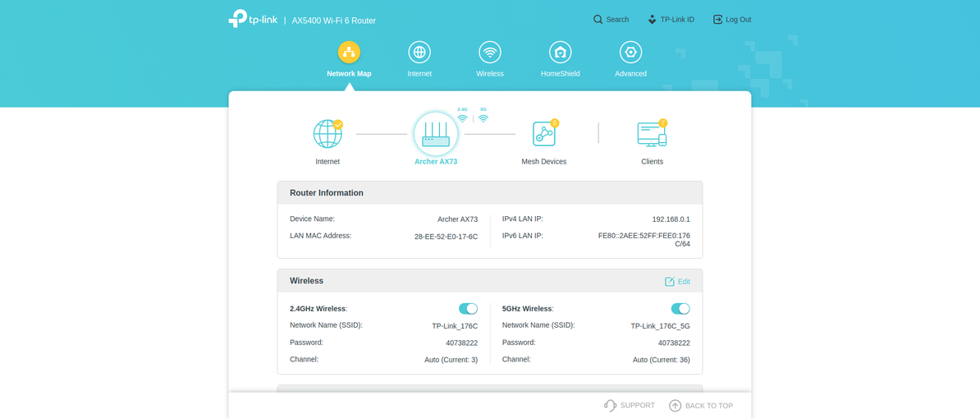Click the channel value Auto (Current: 36)
Image resolution: width=980 pixels, height=419 pixels.
point(662,360)
